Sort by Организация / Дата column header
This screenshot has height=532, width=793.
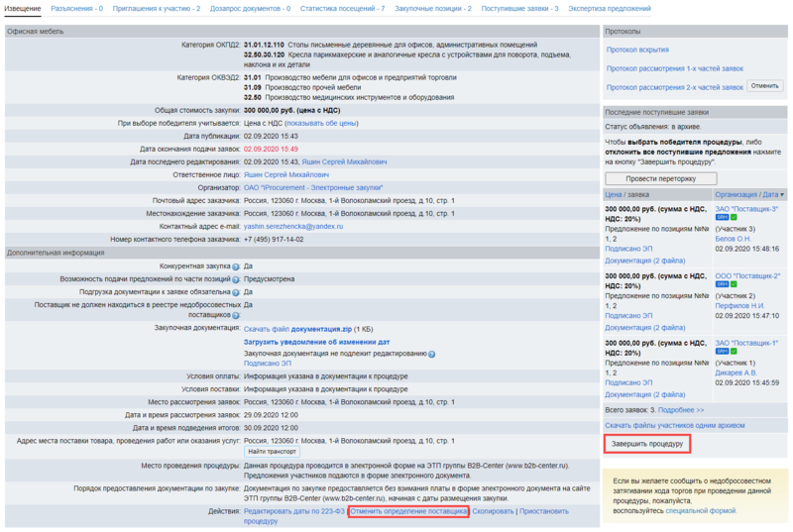click(x=748, y=195)
